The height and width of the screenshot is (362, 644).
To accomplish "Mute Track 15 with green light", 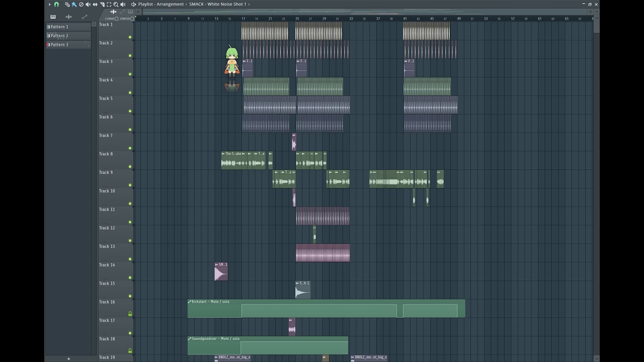I will 130,296.
